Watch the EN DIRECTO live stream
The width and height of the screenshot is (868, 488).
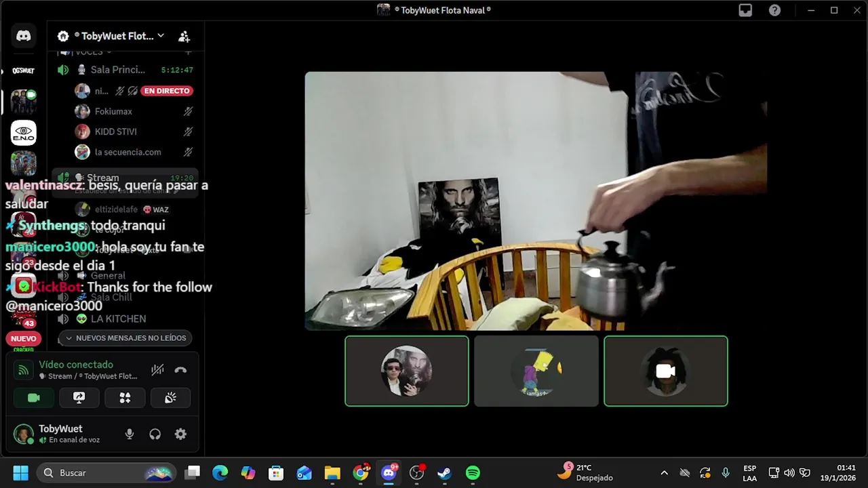click(x=167, y=91)
